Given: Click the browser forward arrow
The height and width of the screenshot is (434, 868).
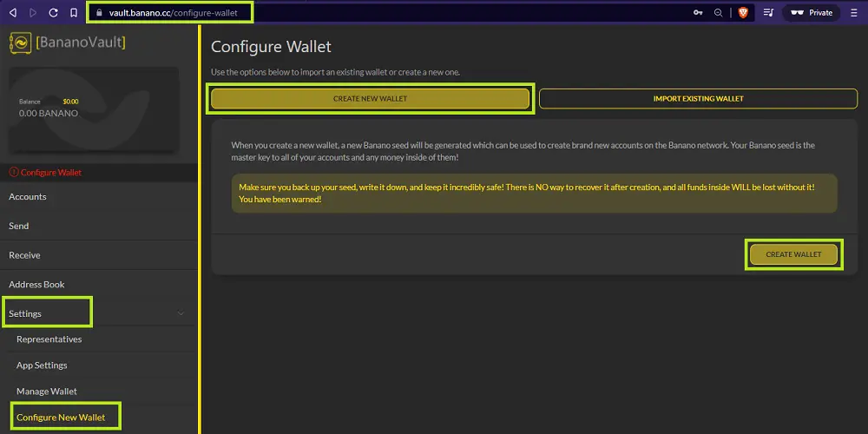Looking at the screenshot, I should pos(33,13).
